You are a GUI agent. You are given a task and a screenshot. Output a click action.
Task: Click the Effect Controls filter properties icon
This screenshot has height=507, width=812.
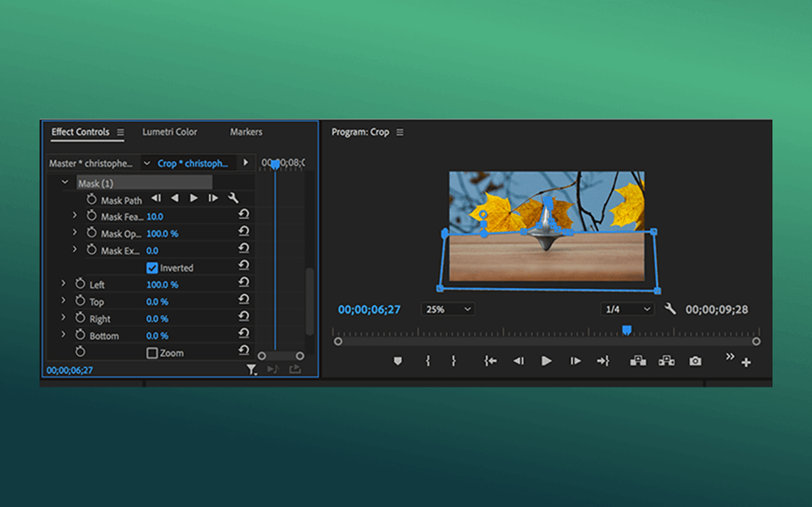click(x=252, y=370)
